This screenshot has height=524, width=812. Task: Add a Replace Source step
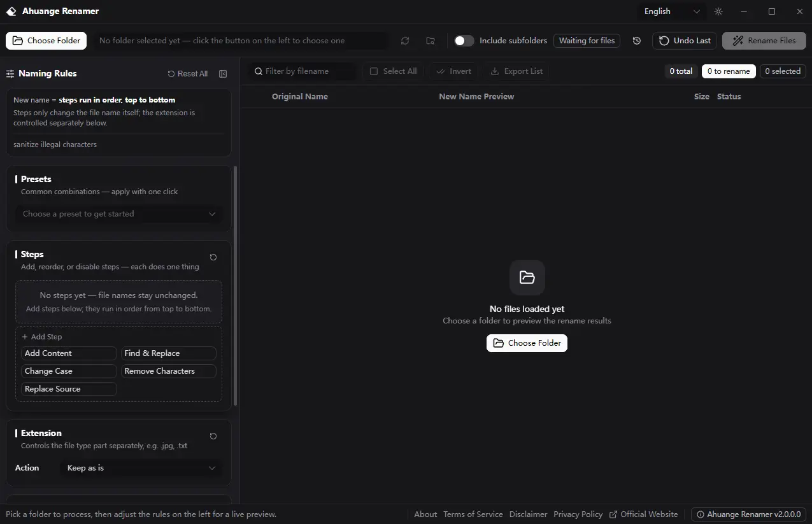69,389
